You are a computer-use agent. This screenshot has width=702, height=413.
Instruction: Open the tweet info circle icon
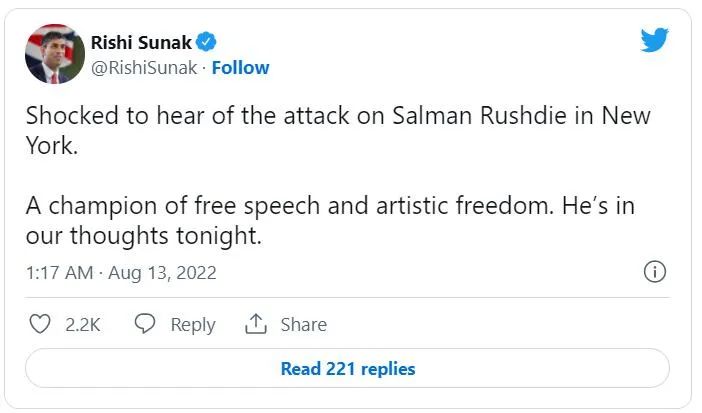click(x=655, y=272)
